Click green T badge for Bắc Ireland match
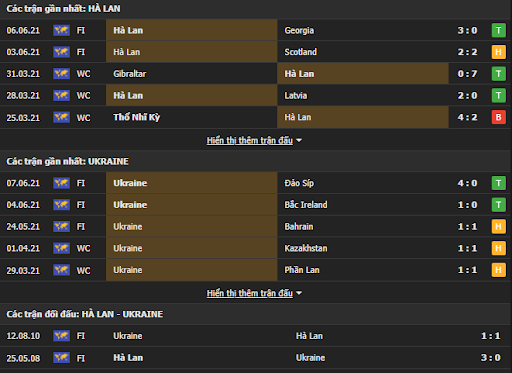512x373 pixels. [x=499, y=205]
